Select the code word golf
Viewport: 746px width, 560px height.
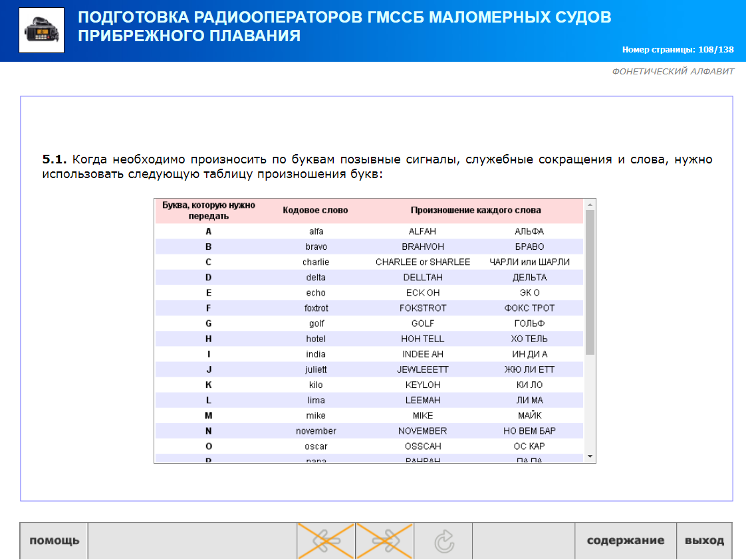(316, 324)
